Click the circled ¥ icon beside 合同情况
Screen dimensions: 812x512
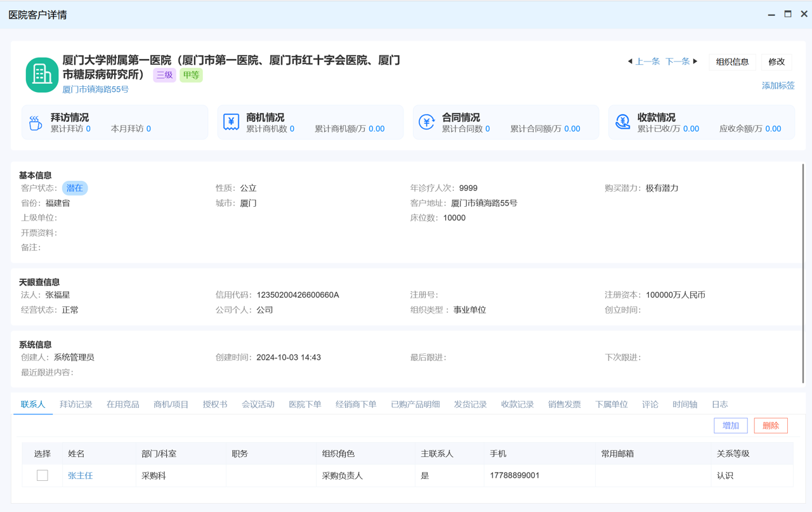pos(426,122)
